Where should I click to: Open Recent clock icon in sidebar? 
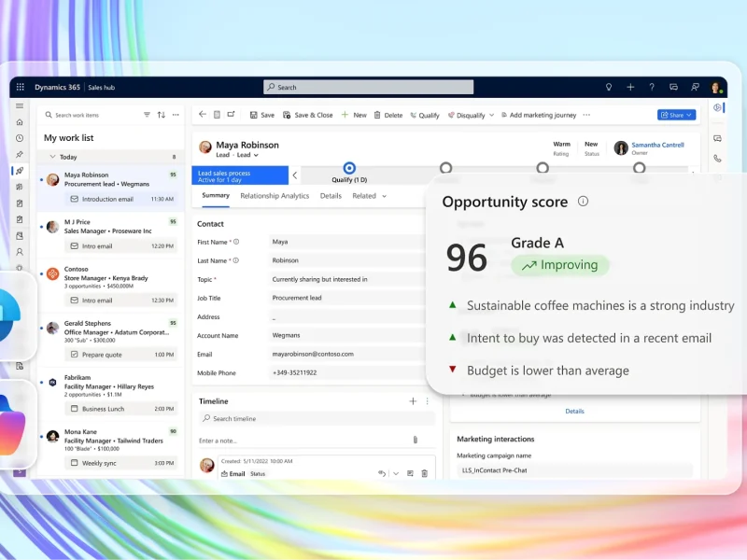(20, 138)
